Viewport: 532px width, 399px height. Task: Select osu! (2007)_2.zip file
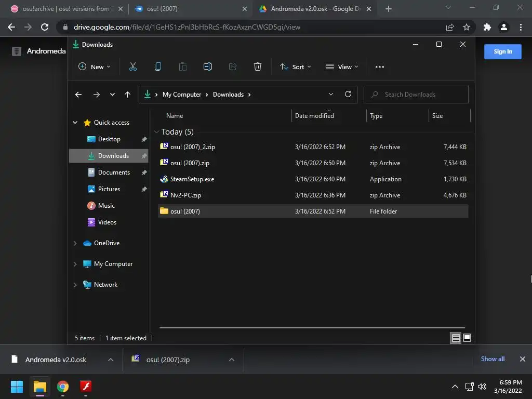(x=313, y=147)
